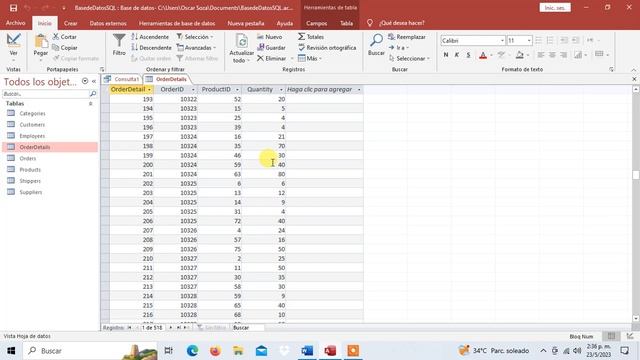Click the undo arrow in title bar
The width and height of the screenshot is (640, 360).
(28, 8)
